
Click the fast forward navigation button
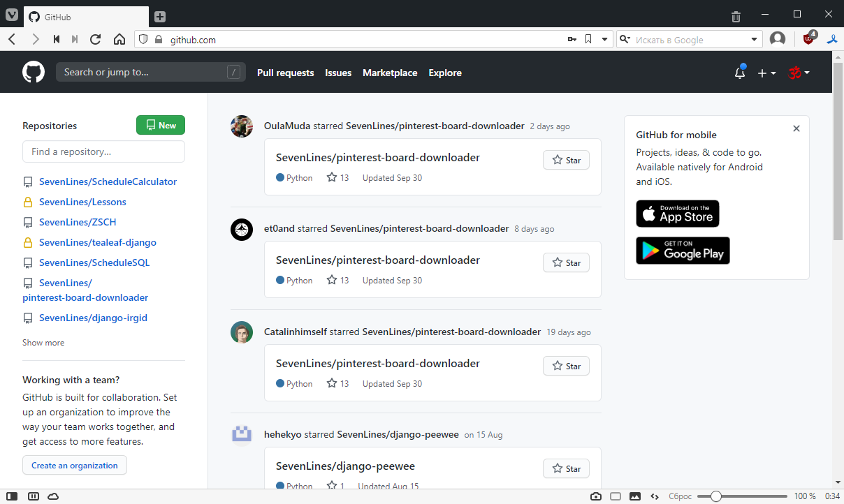(75, 40)
